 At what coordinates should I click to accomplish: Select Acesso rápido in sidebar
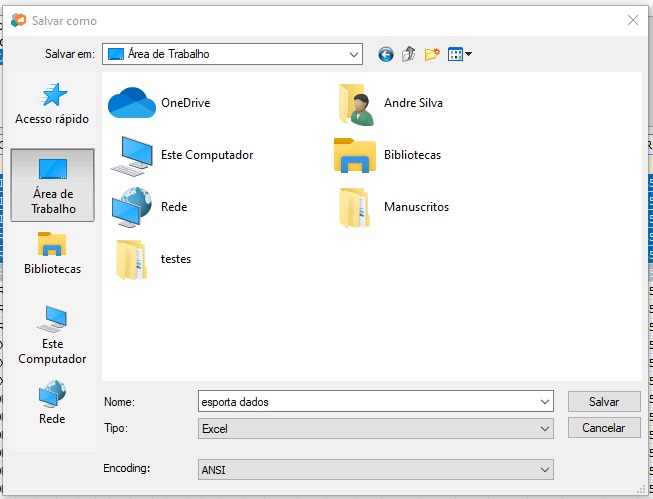tap(52, 105)
